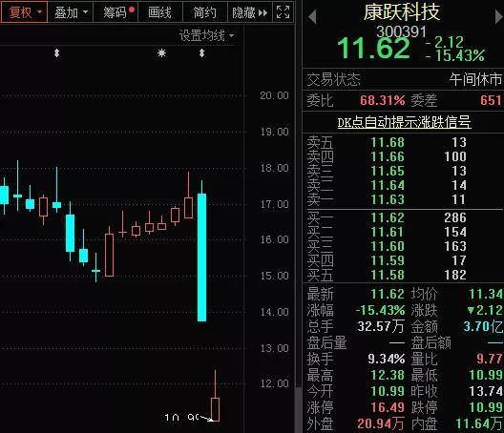504x433 pixels.
Task: Select 卖二 price 11.64
Action: coord(388,185)
